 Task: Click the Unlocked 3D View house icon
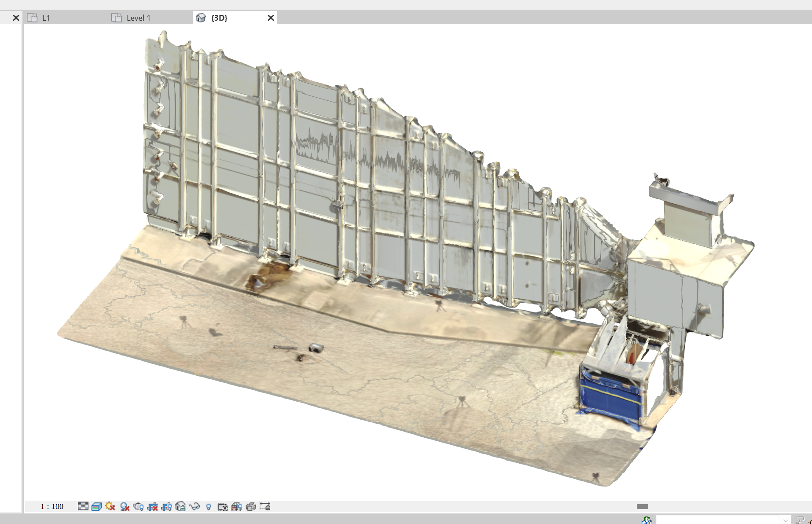pos(180,506)
